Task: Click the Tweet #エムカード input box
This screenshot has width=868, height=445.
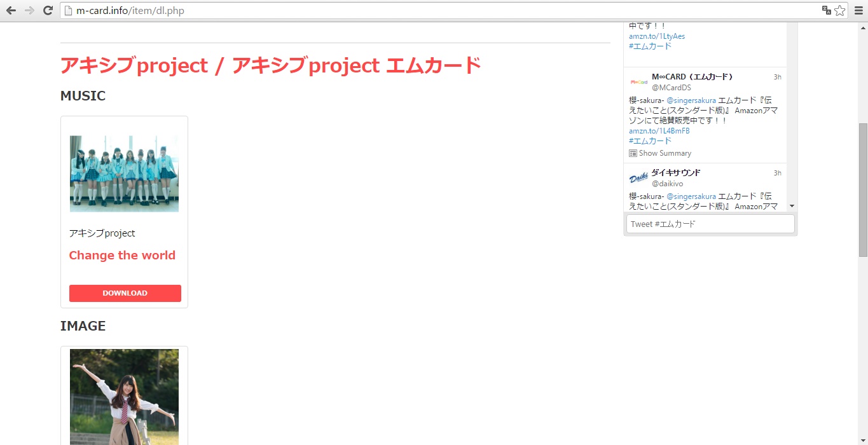Action: tap(710, 224)
